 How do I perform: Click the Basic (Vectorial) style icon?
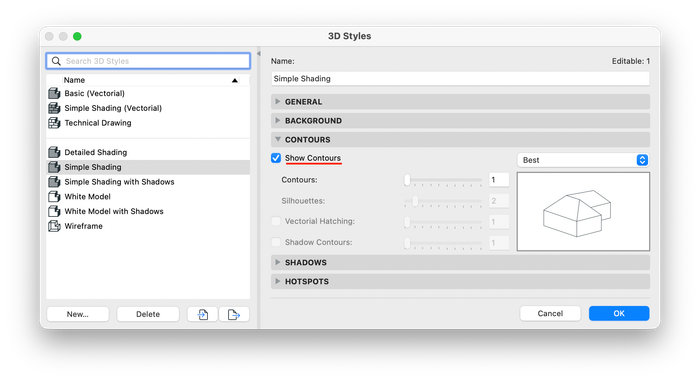point(54,93)
